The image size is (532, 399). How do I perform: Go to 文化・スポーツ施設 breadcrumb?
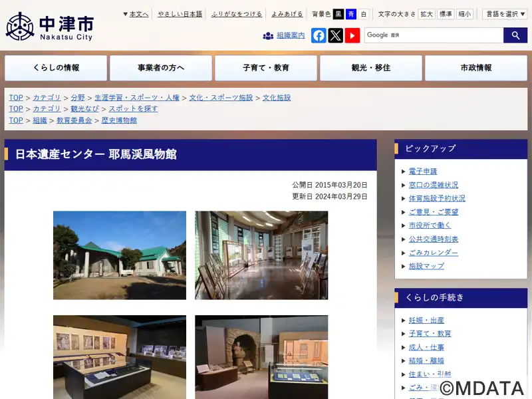[x=221, y=98]
